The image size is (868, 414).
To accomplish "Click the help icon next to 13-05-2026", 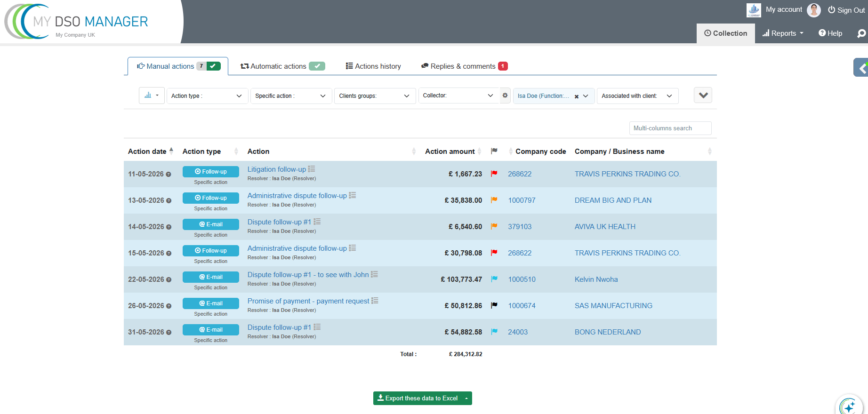I will 169,201.
